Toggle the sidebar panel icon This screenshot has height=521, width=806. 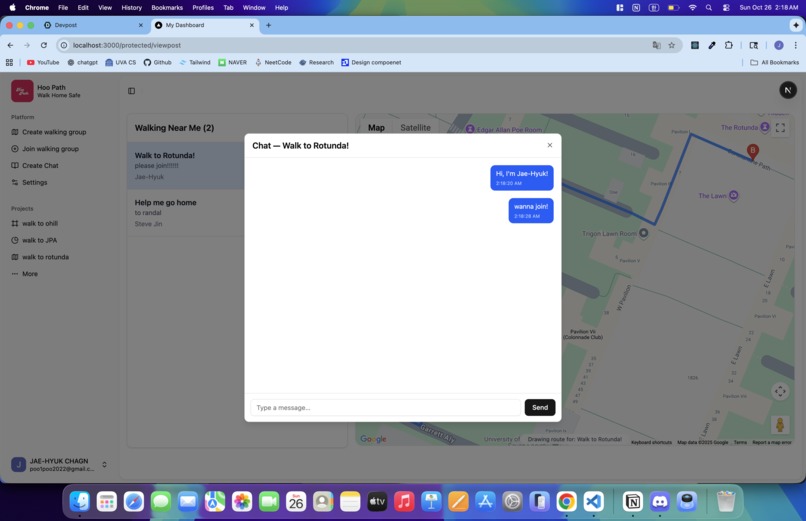tap(132, 91)
